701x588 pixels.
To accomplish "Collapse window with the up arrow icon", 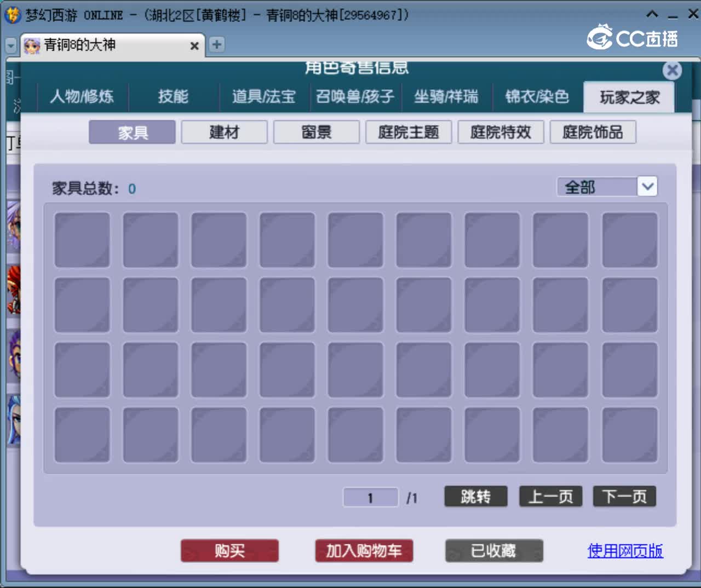I will click(652, 14).
